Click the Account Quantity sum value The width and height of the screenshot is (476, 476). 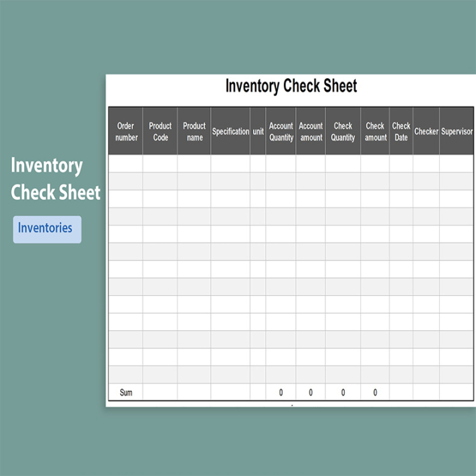click(281, 393)
